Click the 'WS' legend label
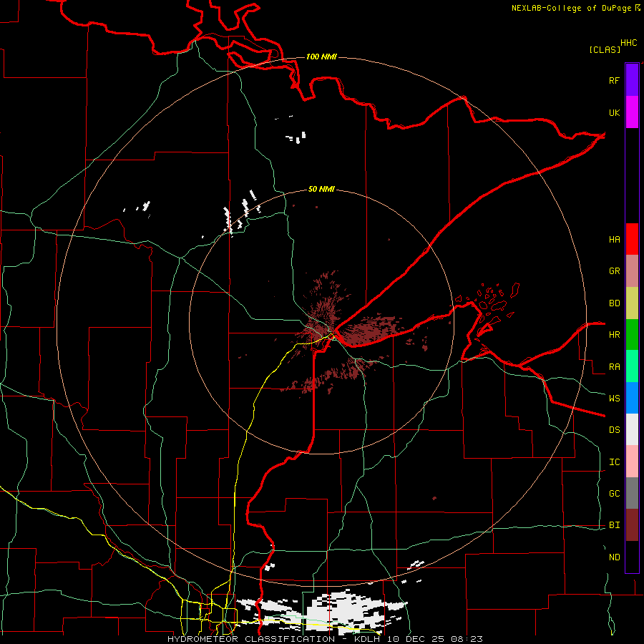The image size is (644, 644). [614, 399]
